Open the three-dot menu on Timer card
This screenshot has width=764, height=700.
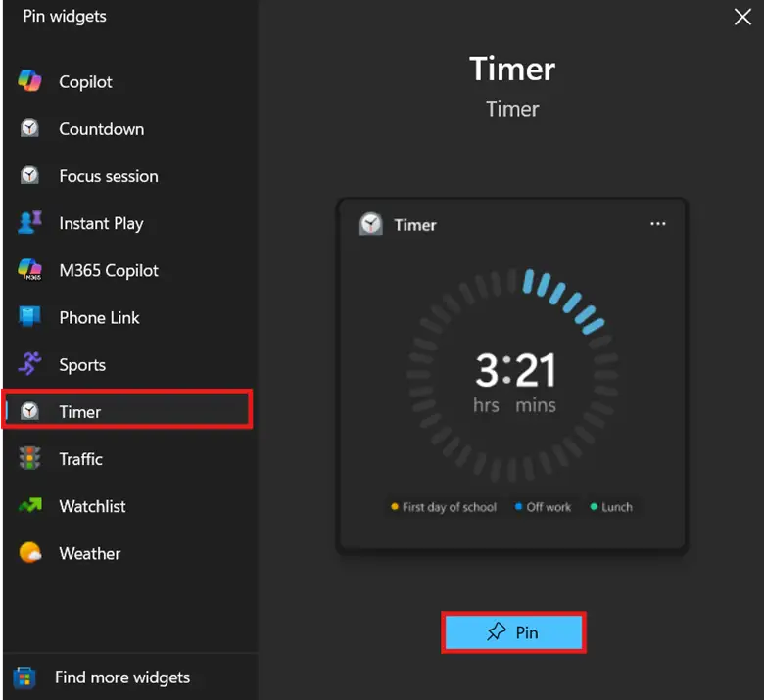[658, 224]
